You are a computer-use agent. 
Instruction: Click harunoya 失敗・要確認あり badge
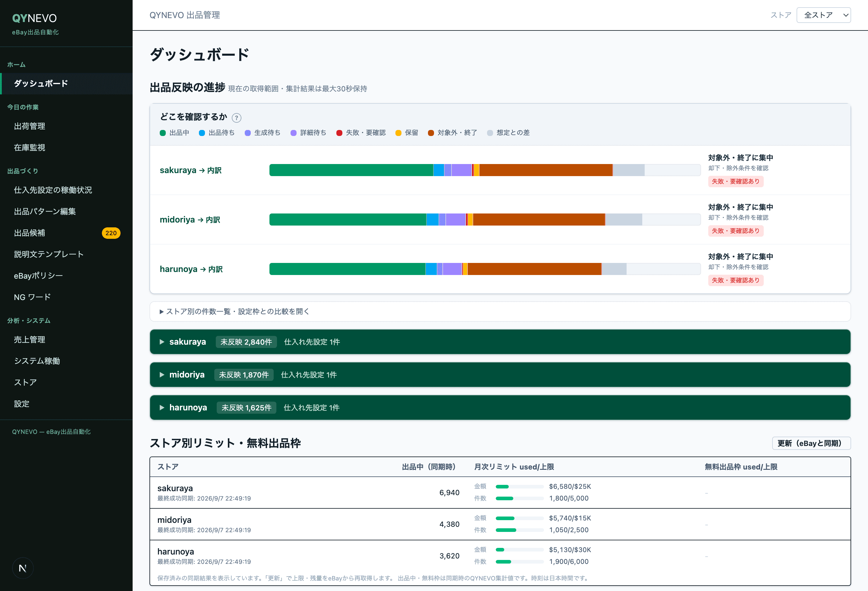735,280
